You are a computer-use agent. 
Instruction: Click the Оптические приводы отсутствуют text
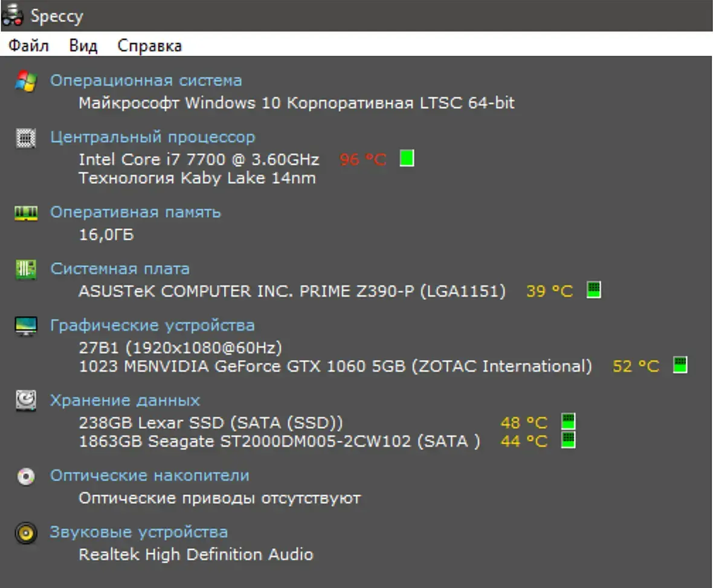tap(219, 498)
